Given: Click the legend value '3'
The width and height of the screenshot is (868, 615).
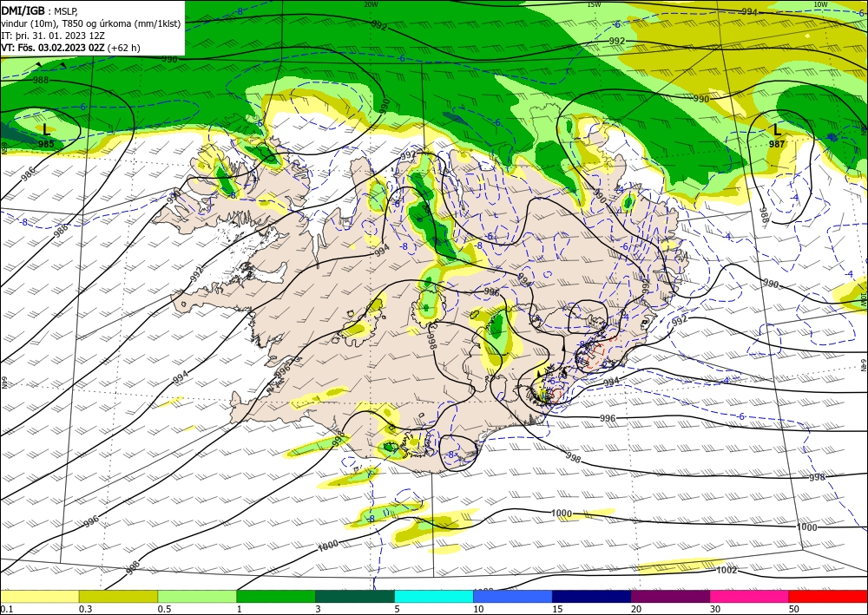Looking at the screenshot, I should [319, 609].
